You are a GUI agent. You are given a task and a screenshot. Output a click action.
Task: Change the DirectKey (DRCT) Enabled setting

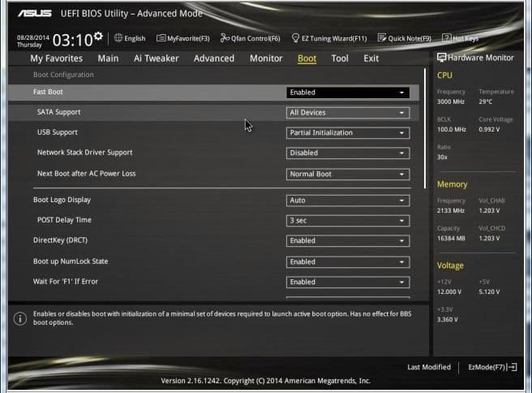pyautogui.click(x=348, y=241)
